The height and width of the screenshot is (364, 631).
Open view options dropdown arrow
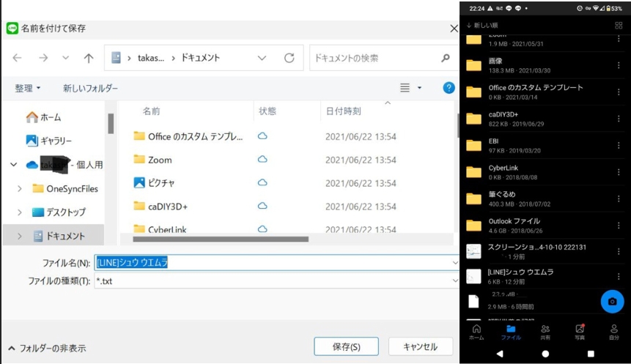click(x=419, y=87)
